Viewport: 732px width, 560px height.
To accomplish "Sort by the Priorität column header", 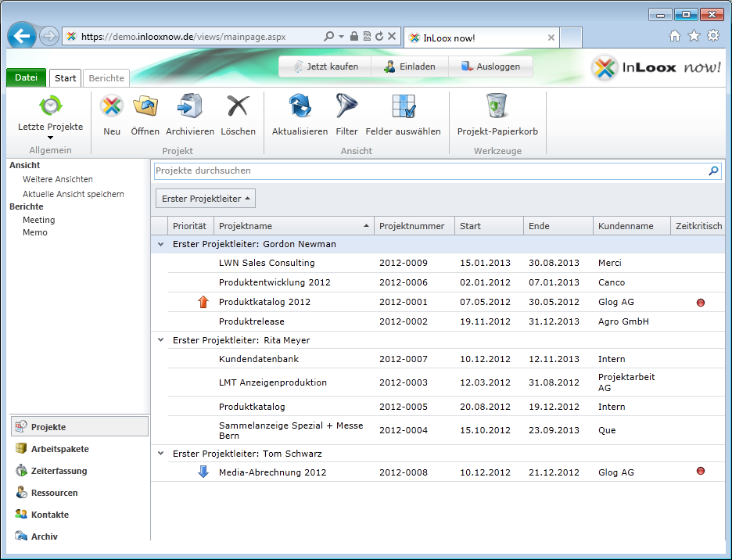I will tap(191, 226).
